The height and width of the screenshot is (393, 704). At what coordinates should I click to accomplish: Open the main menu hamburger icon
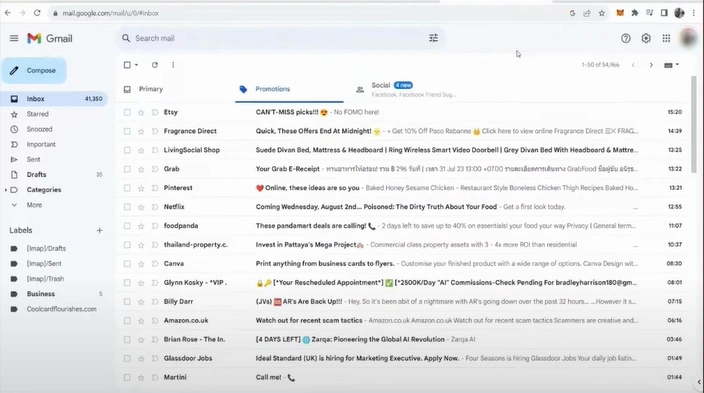click(14, 38)
